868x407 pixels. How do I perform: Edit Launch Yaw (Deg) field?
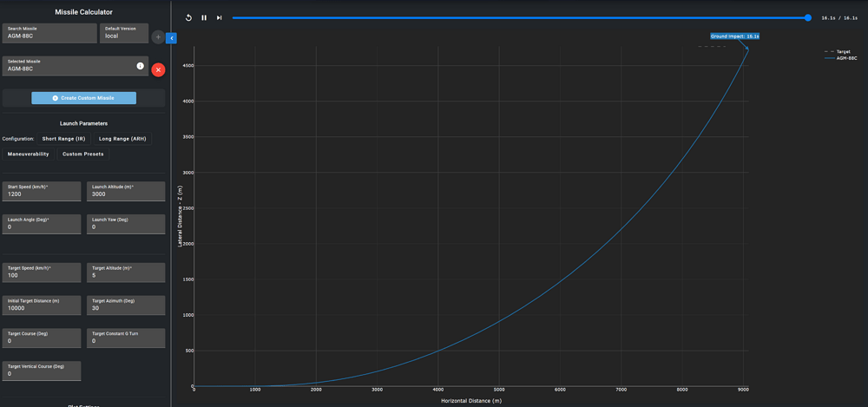pyautogui.click(x=126, y=224)
